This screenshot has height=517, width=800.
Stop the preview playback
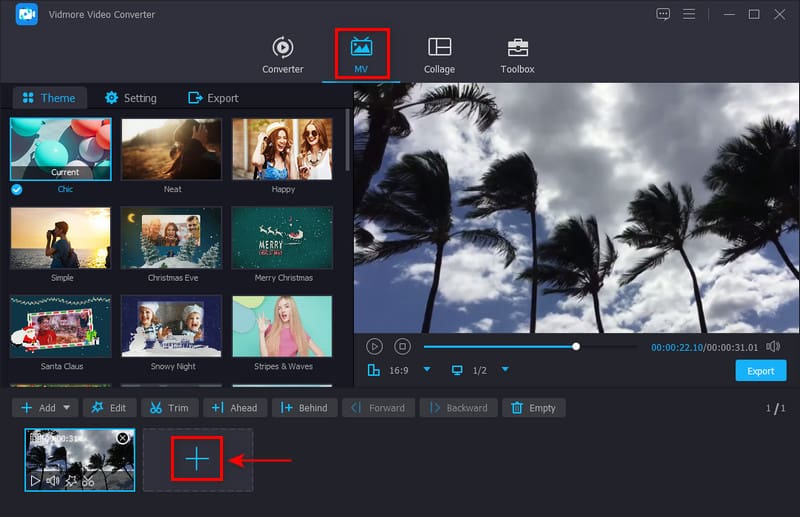[402, 347]
